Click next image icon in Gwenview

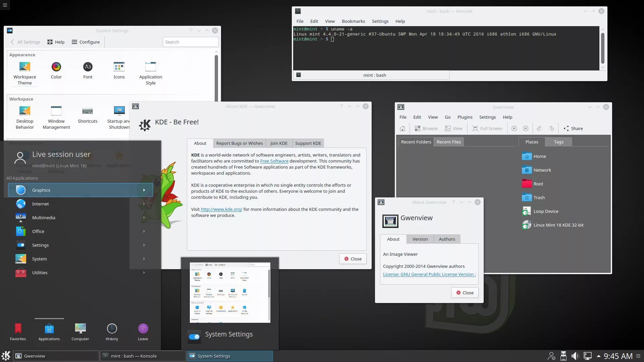click(x=526, y=128)
